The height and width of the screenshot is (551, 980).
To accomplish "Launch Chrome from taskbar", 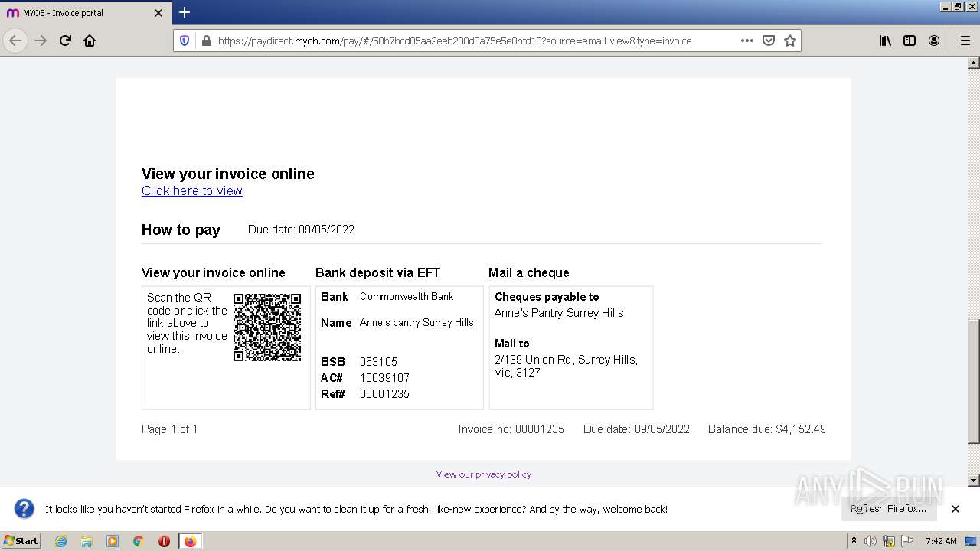I will coord(139,541).
